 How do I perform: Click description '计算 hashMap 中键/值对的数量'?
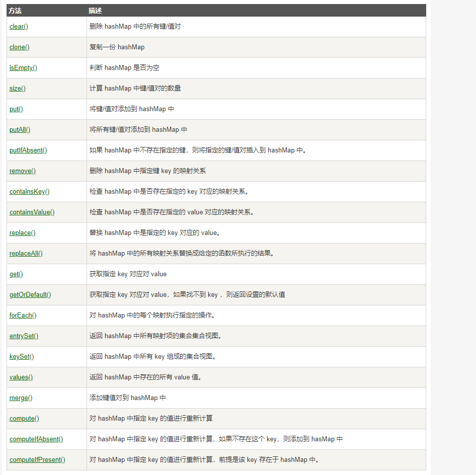135,89
